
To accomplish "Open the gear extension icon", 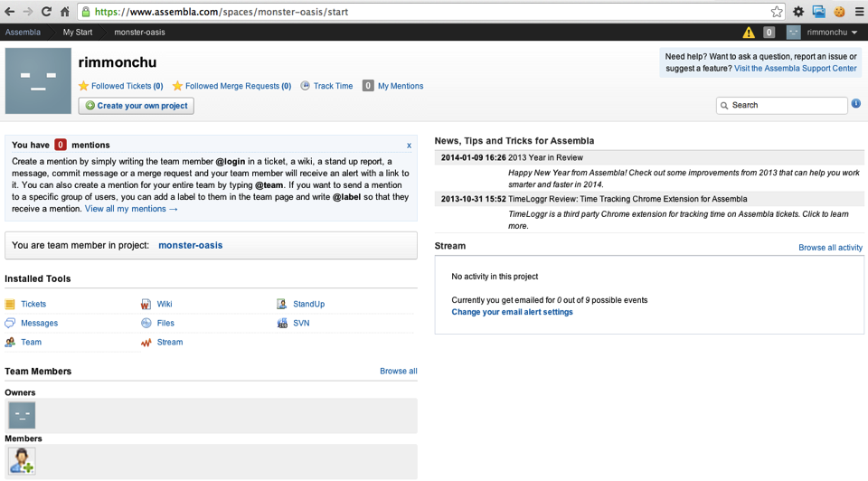I will (798, 12).
